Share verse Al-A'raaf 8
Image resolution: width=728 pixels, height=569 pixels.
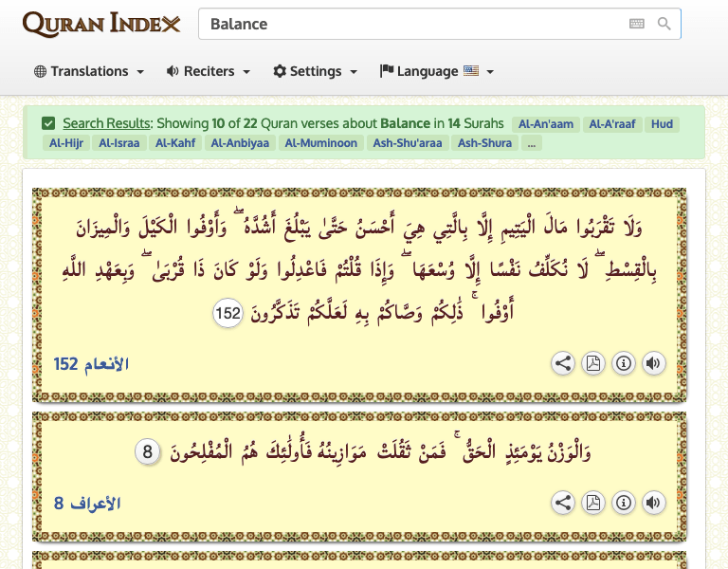tap(563, 503)
